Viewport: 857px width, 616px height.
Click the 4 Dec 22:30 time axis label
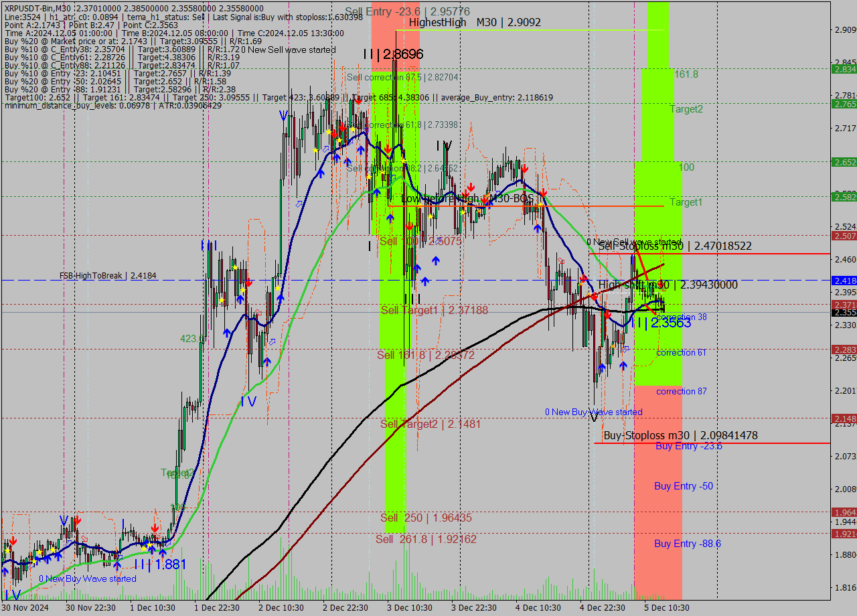coord(603,608)
